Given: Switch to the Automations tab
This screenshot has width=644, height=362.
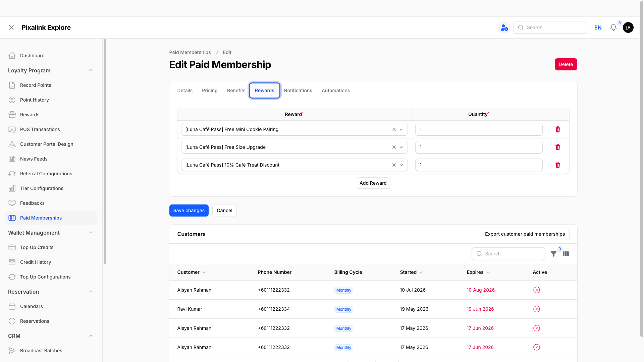Looking at the screenshot, I should click(336, 90).
